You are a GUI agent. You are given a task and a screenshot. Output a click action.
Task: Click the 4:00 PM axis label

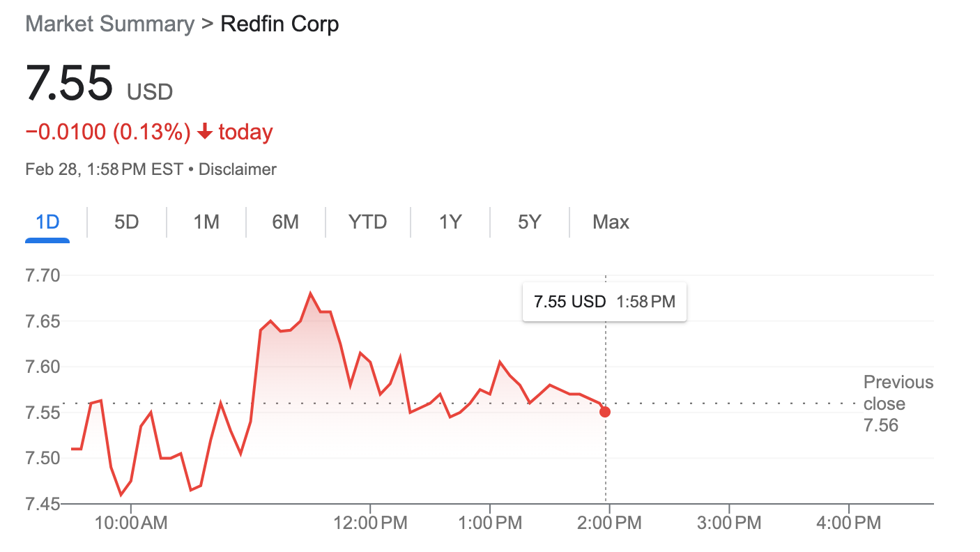point(848,523)
